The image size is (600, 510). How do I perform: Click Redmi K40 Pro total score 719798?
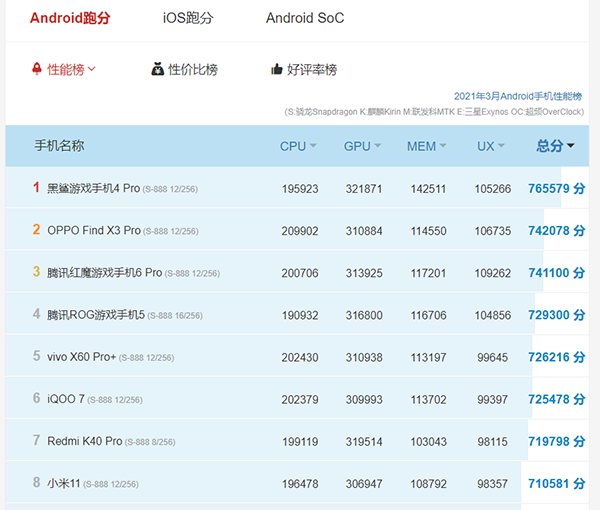pyautogui.click(x=556, y=441)
